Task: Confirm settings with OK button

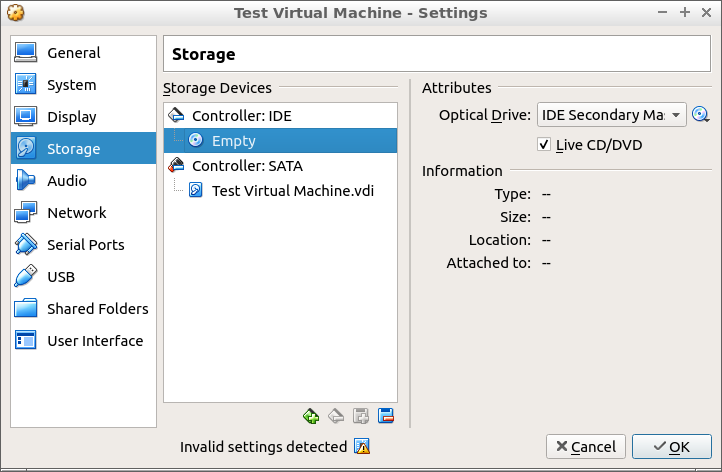Action: point(672,447)
